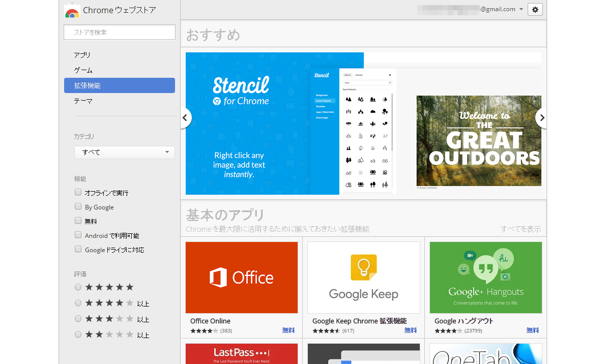Check the By Google filter
The width and height of the screenshot is (607, 364).
[78, 206]
